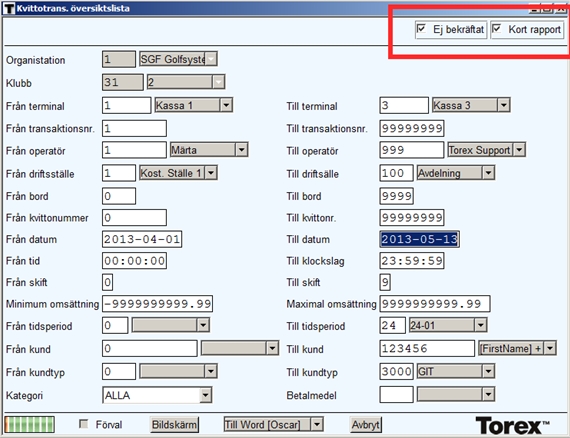Click the Från datum input field

142,239
